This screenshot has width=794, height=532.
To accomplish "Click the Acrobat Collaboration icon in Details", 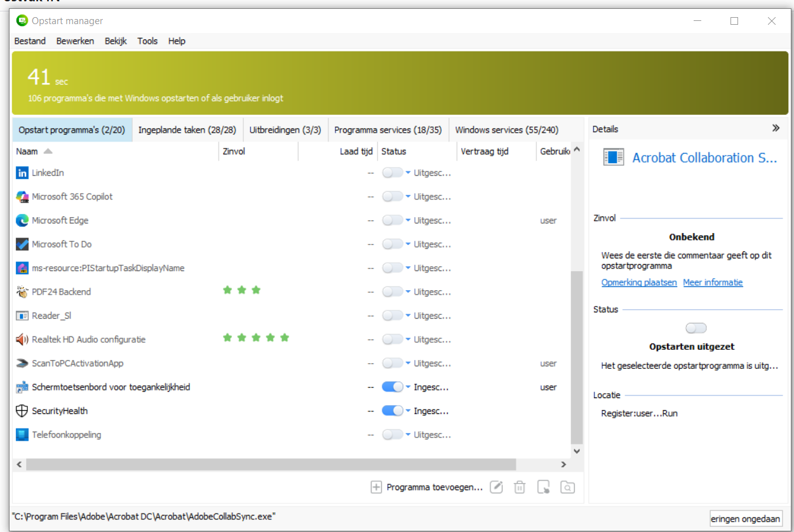I will click(614, 157).
